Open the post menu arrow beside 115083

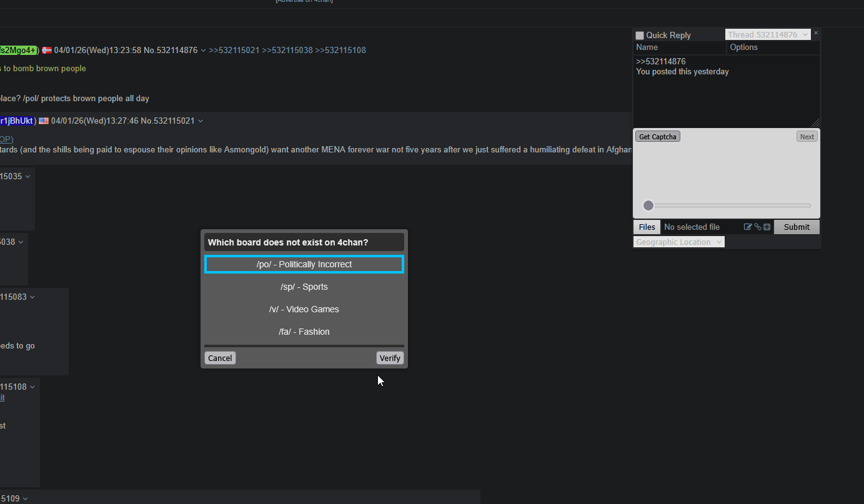point(32,297)
